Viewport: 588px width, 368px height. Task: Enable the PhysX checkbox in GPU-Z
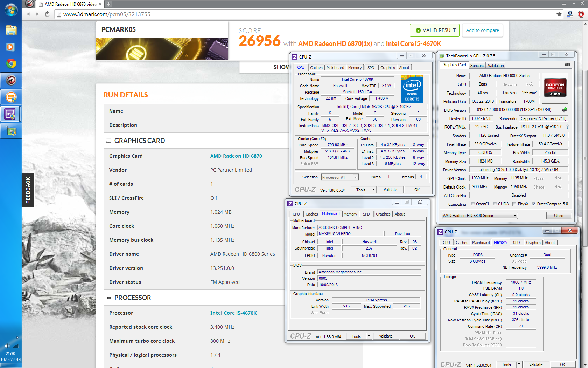(x=514, y=204)
